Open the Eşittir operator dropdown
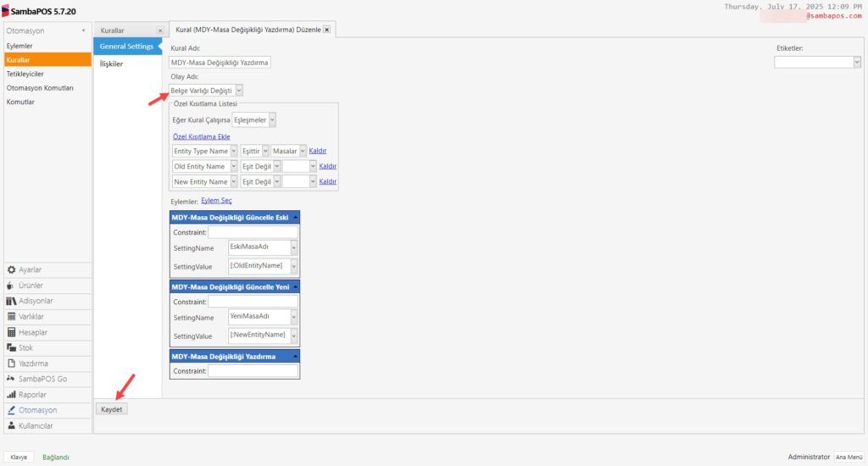 [x=265, y=151]
